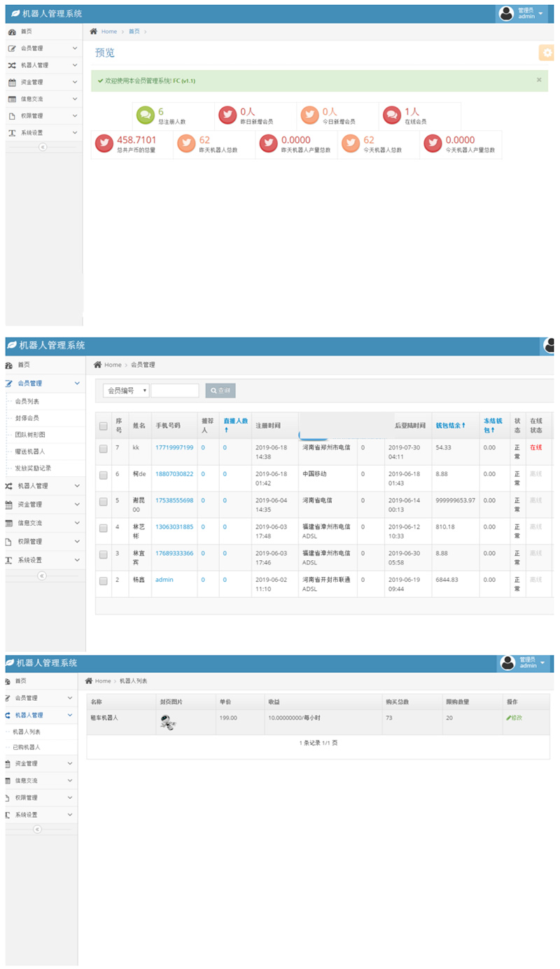Click the 修改 link for 租车机器人
This screenshot has width=560, height=969.
(x=514, y=718)
